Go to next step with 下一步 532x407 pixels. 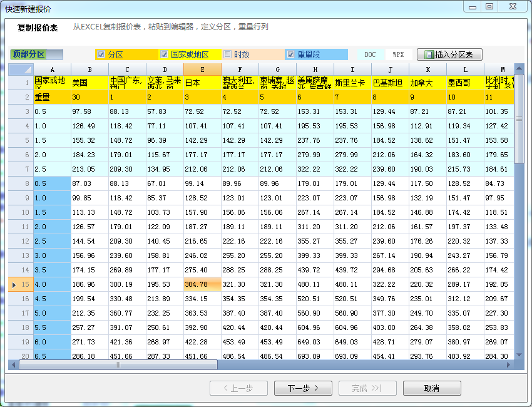[x=303, y=388]
